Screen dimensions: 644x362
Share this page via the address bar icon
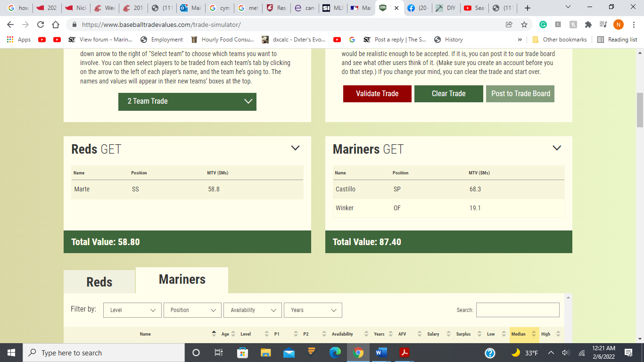509,25
